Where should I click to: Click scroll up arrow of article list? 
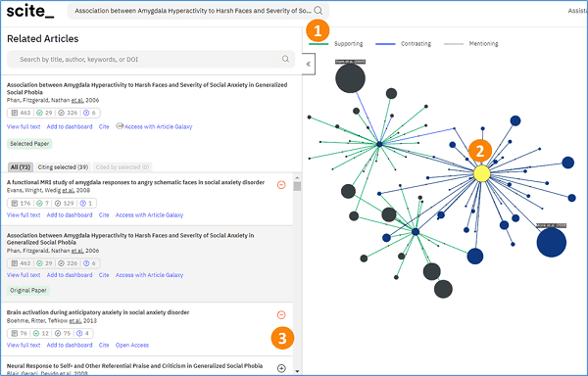click(297, 178)
